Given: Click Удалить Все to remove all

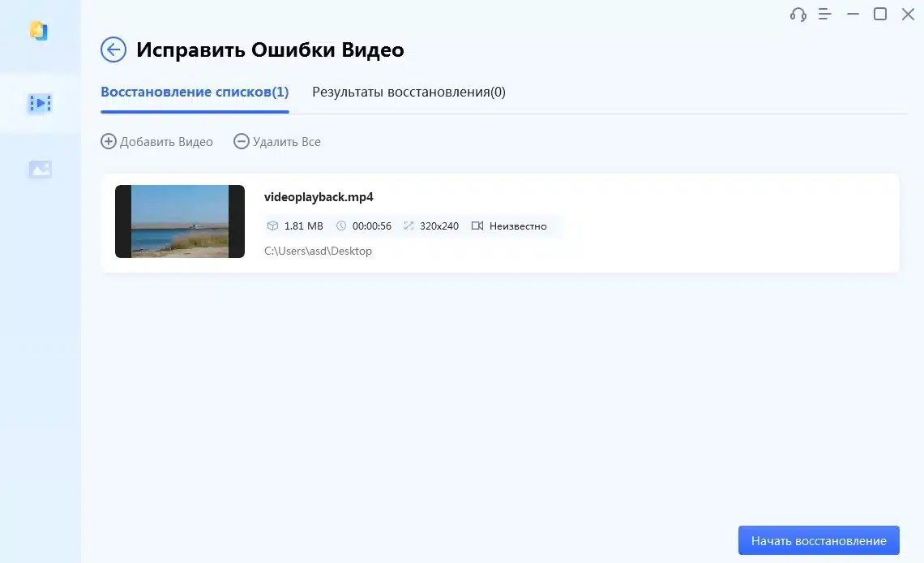Looking at the screenshot, I should (x=277, y=142).
